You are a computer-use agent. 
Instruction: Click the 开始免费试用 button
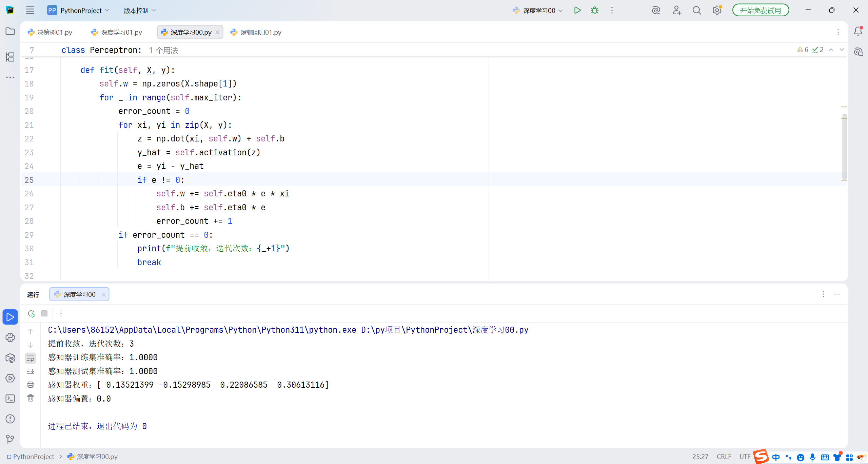760,11
